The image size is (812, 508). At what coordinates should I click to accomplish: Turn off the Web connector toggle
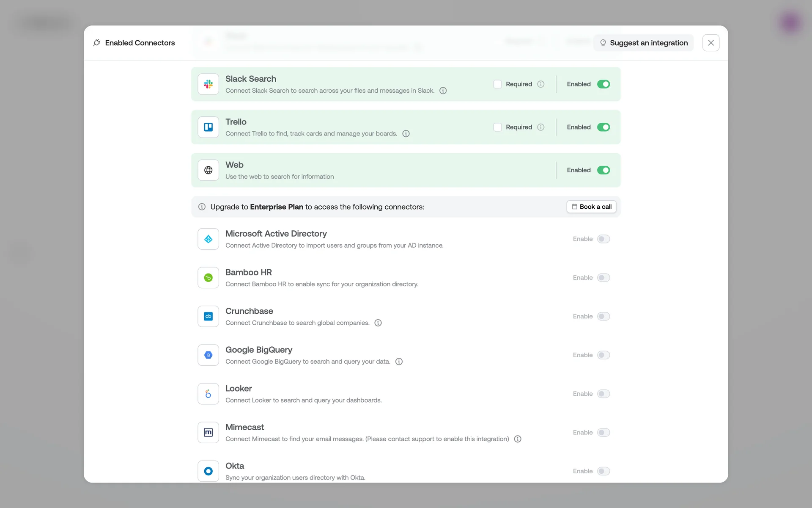(603, 170)
